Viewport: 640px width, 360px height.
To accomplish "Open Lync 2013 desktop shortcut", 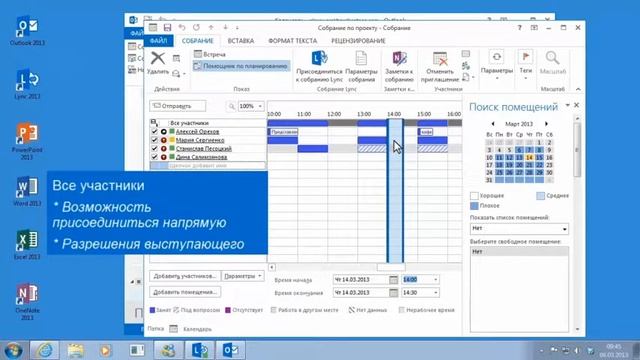I will [x=27, y=84].
